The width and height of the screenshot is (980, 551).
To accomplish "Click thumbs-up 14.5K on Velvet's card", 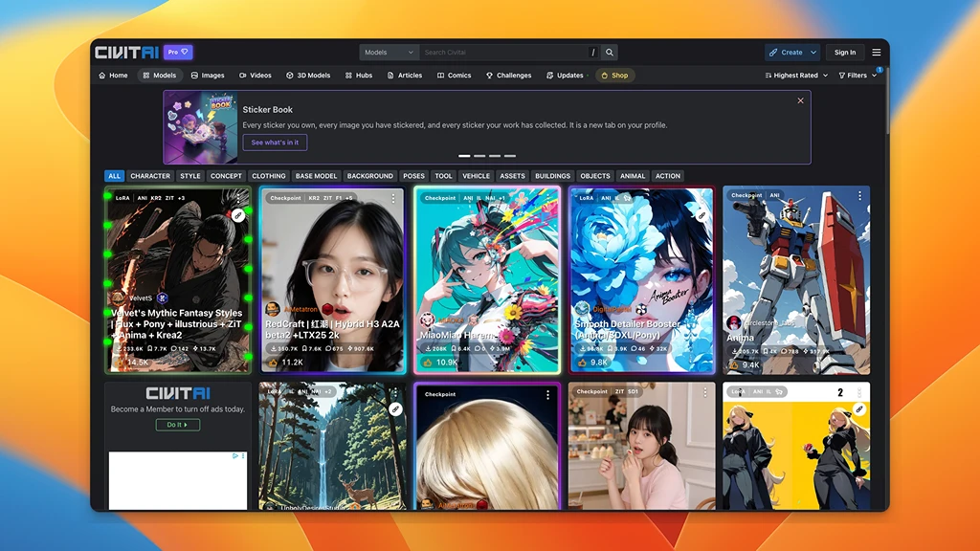I will (130, 363).
